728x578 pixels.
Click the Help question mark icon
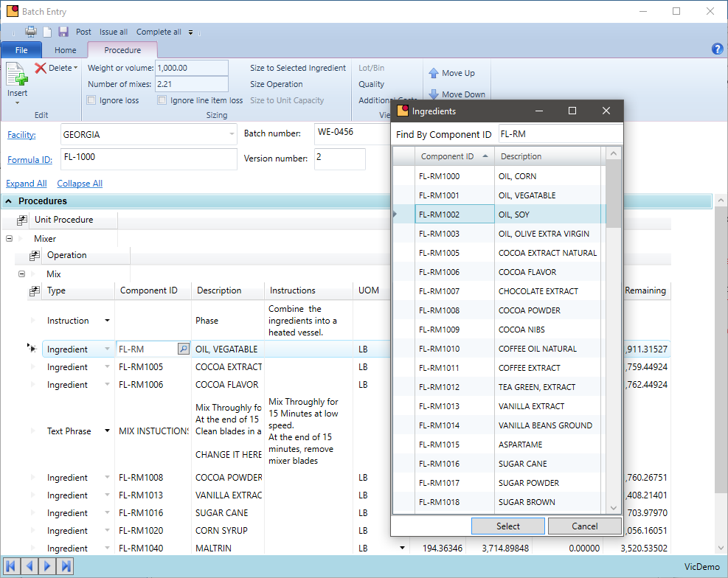click(x=717, y=49)
